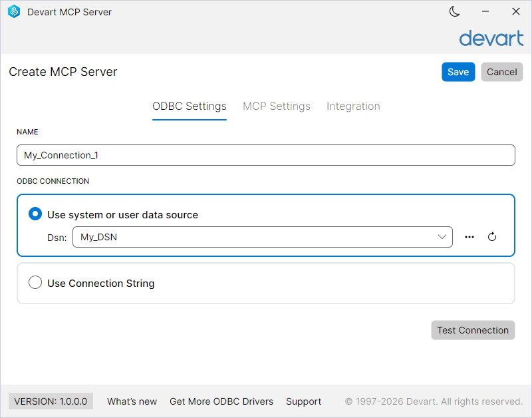Minimize the Devart MCP Server window
The image size is (532, 418).
coord(485,11)
